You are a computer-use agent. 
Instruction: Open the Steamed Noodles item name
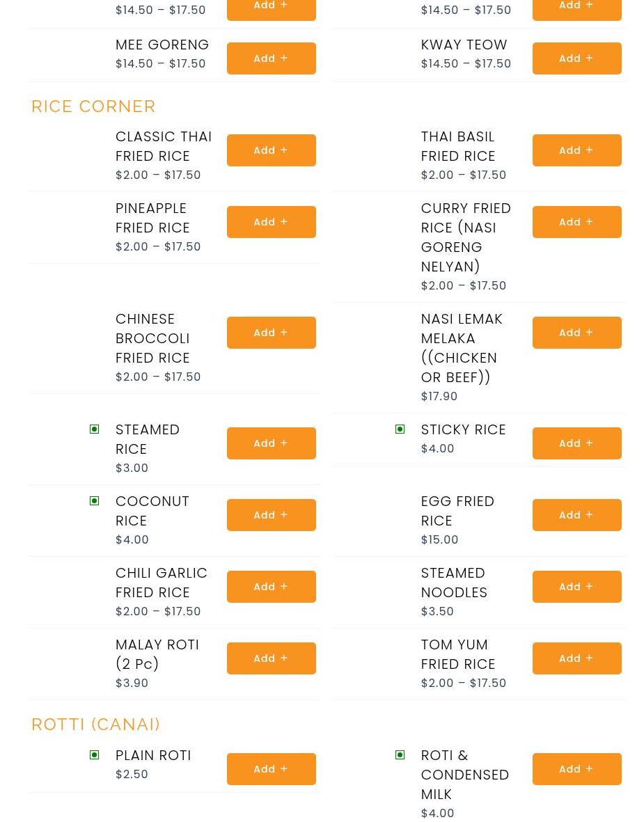(x=454, y=583)
